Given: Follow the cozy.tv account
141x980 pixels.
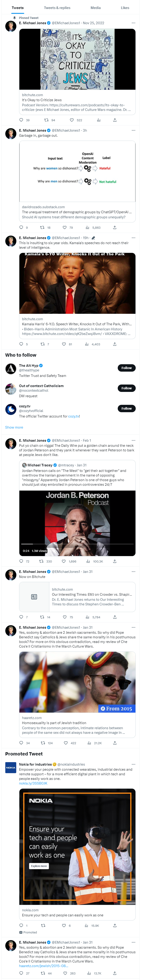Looking at the screenshot, I should point(126,408).
